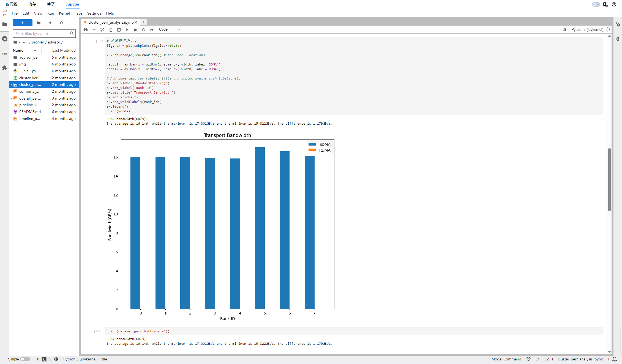Open the Run menu

(51, 13)
